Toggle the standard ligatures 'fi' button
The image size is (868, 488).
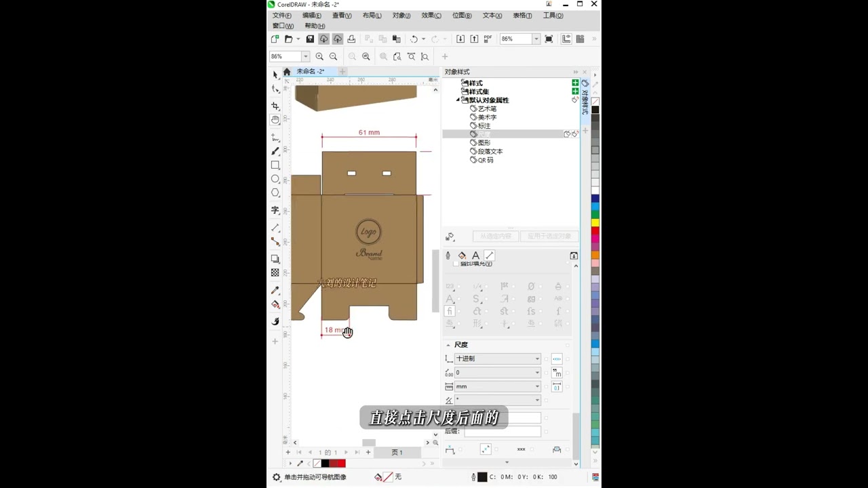tap(450, 311)
